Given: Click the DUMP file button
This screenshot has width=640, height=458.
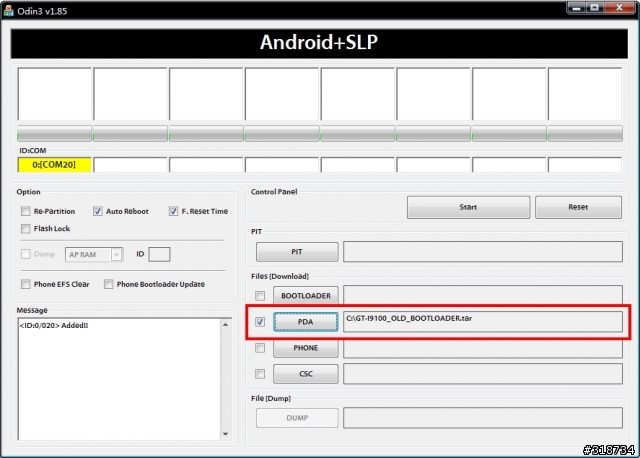Looking at the screenshot, I should pyautogui.click(x=297, y=418).
